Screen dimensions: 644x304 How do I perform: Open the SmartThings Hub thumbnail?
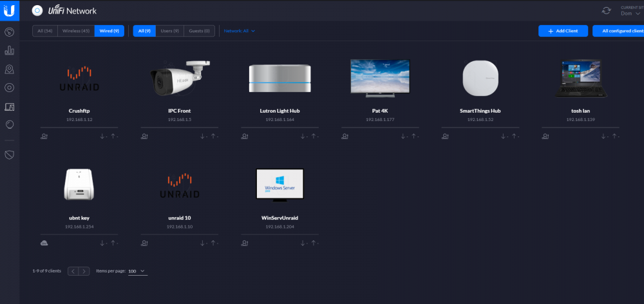pyautogui.click(x=480, y=78)
